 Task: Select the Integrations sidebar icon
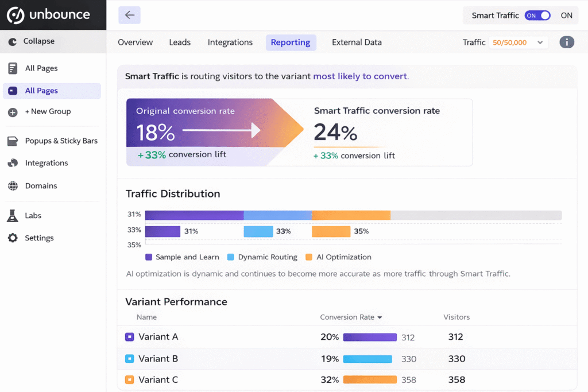click(x=13, y=163)
